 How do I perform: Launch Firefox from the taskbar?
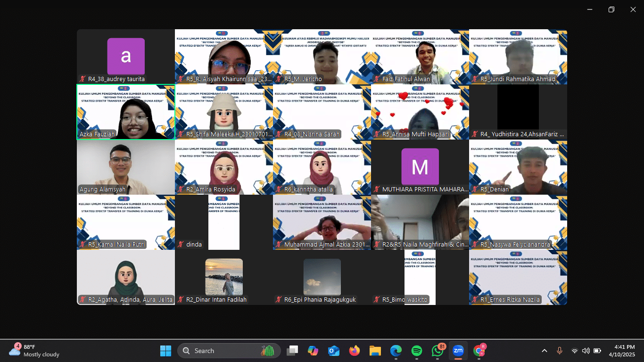(x=354, y=351)
